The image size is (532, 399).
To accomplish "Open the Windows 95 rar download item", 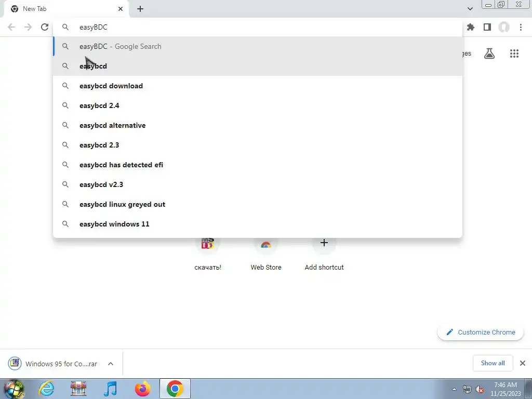I will [x=54, y=364].
